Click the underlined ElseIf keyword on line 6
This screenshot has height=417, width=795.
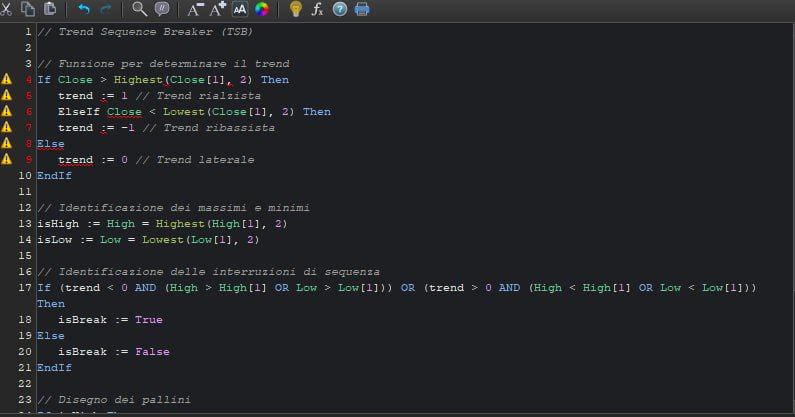point(79,111)
